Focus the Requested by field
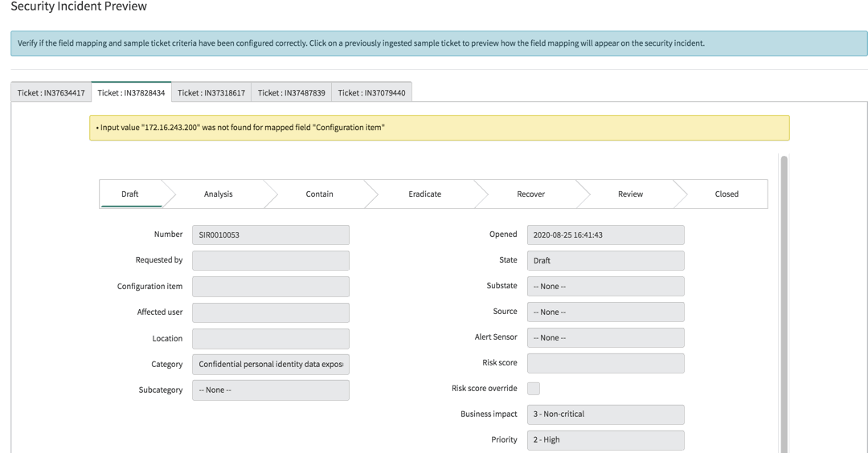The width and height of the screenshot is (868, 453). [x=271, y=260]
